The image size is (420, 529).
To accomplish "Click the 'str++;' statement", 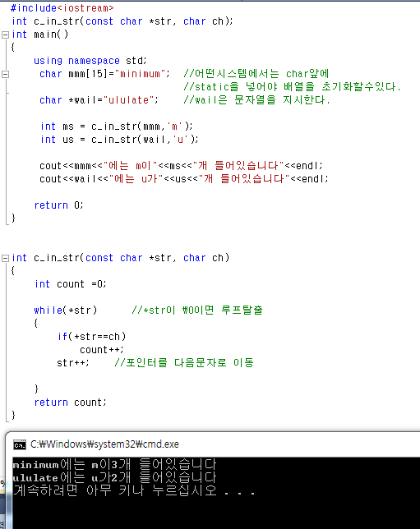I will tap(73, 363).
